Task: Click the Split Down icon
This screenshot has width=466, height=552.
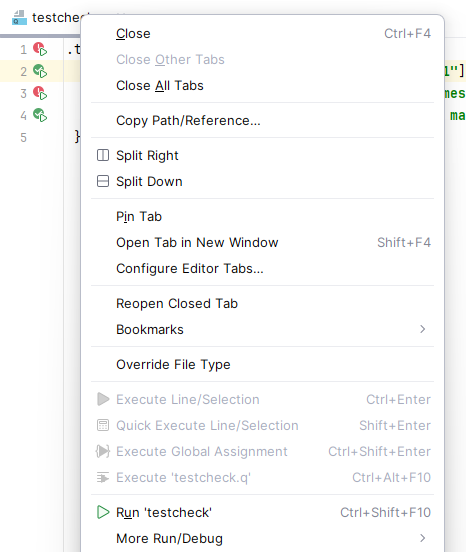Action: [103, 181]
